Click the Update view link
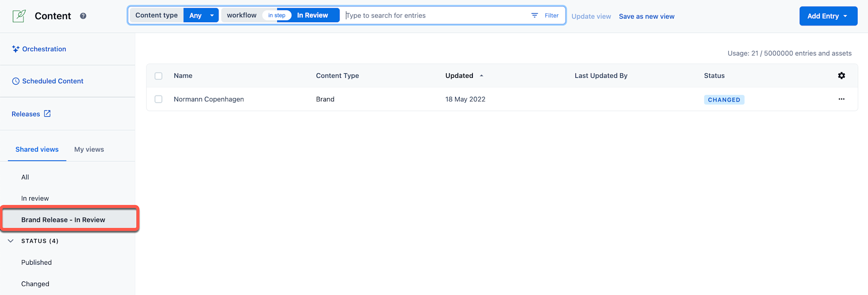Screen dimensions: 868x295 [x=591, y=16]
